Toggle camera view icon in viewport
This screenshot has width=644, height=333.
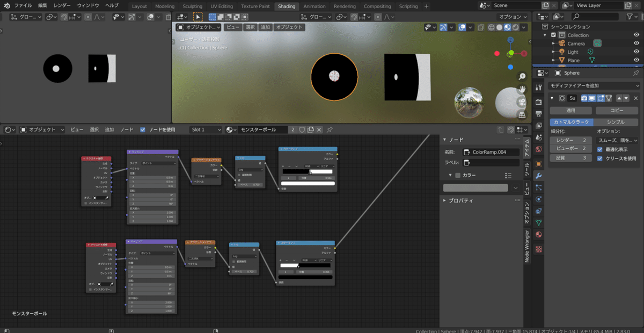(522, 102)
